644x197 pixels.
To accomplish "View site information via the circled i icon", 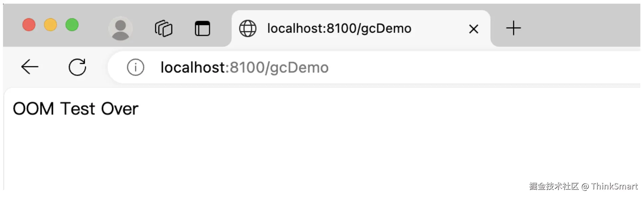I will click(135, 68).
